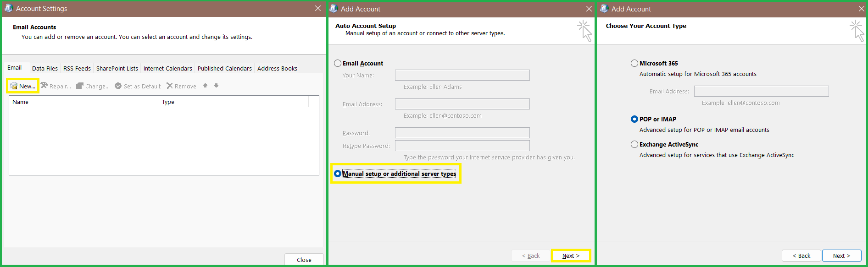868x267 pixels.
Task: Click the New account icon button
Action: (14, 86)
